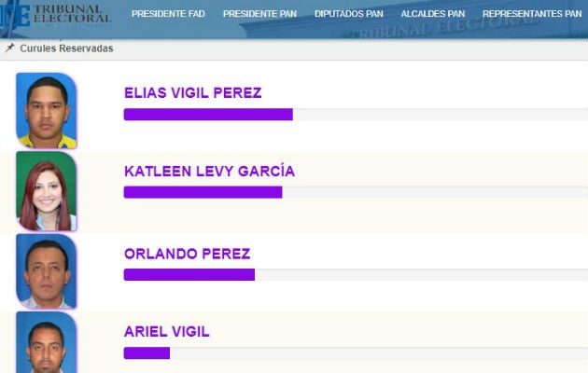Open Katleen Levy García name link
Image resolution: width=588 pixels, height=373 pixels.
(x=209, y=172)
